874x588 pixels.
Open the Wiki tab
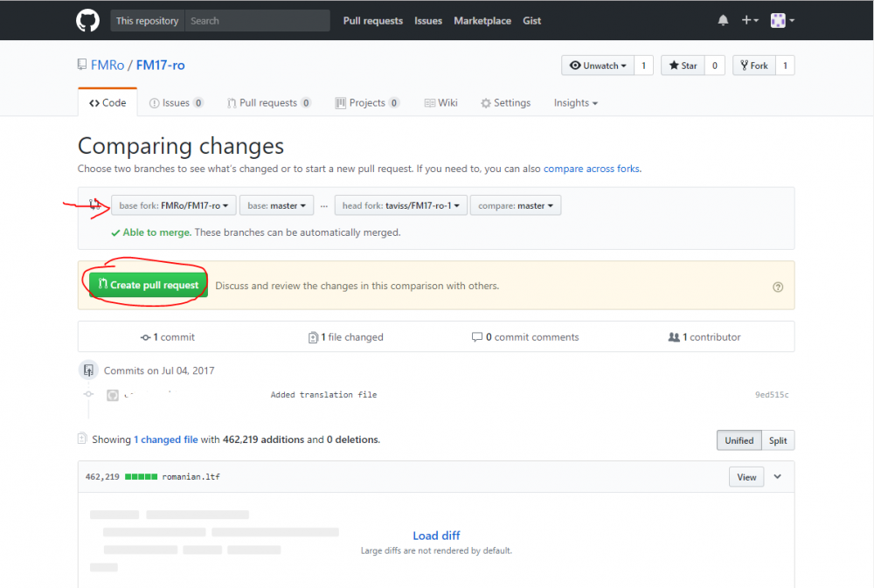[x=440, y=103]
